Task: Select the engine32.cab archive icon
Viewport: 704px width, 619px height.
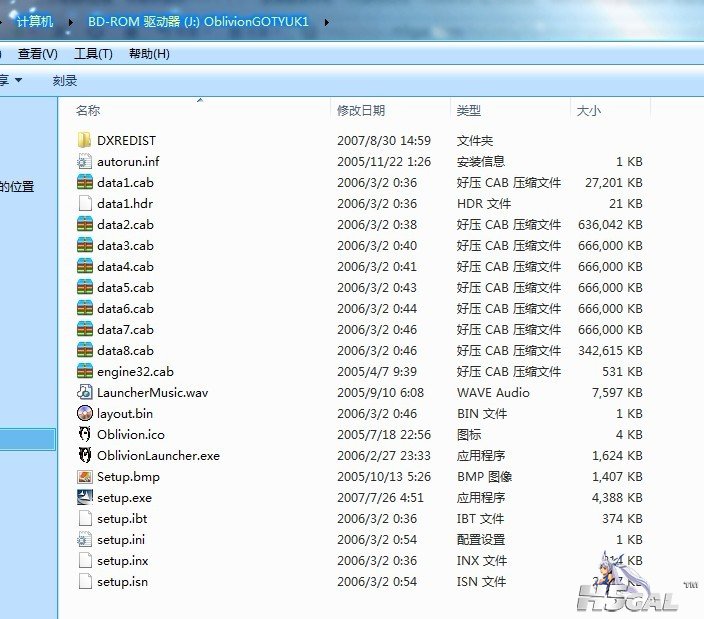Action: 84,372
